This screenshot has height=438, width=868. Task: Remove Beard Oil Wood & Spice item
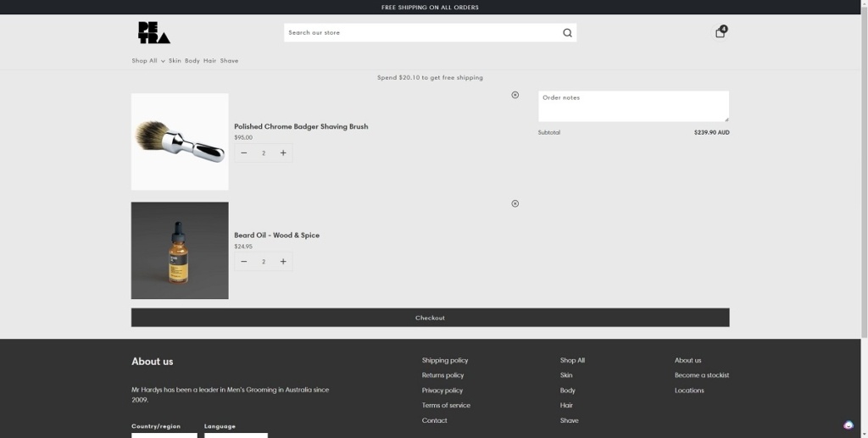[x=515, y=203]
